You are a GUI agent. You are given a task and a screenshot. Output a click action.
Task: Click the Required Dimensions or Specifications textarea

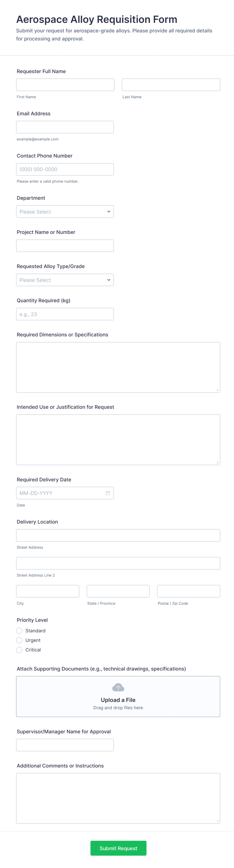[x=118, y=367]
